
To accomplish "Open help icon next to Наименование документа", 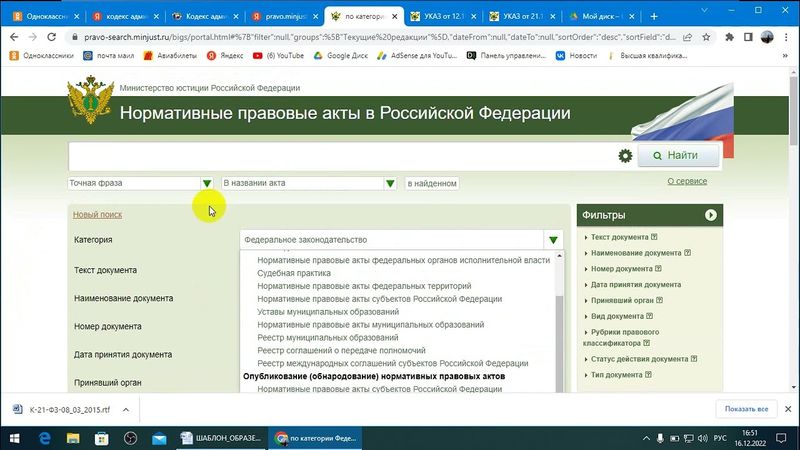I will tap(687, 253).
